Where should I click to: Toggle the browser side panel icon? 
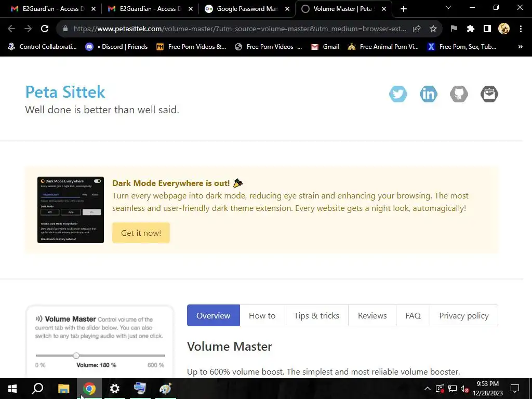487,29
